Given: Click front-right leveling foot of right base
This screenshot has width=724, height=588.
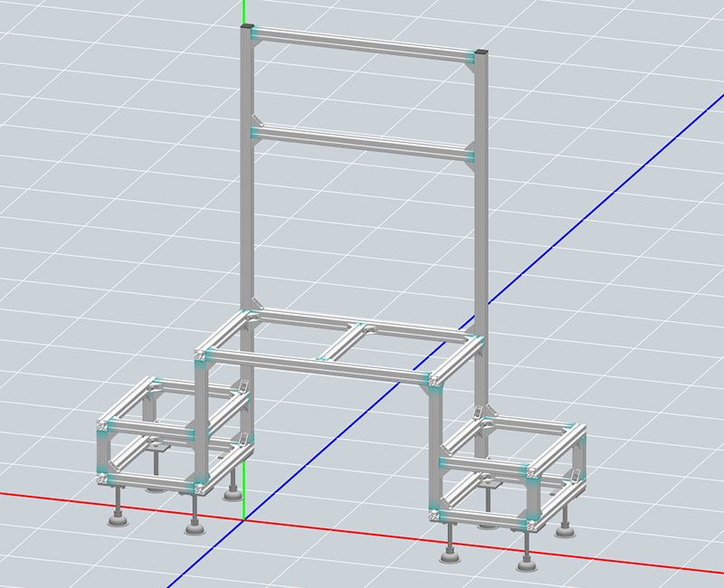Looking at the screenshot, I should (525, 564).
